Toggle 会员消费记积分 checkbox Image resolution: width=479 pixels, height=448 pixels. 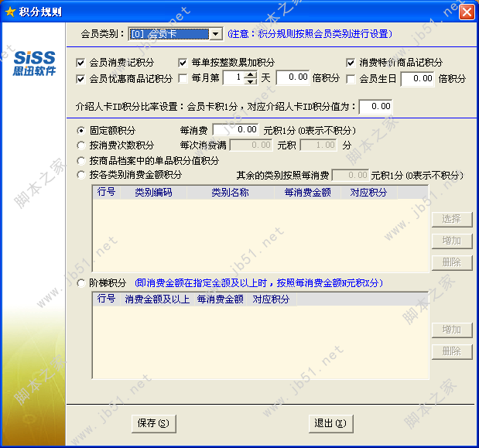coord(80,63)
